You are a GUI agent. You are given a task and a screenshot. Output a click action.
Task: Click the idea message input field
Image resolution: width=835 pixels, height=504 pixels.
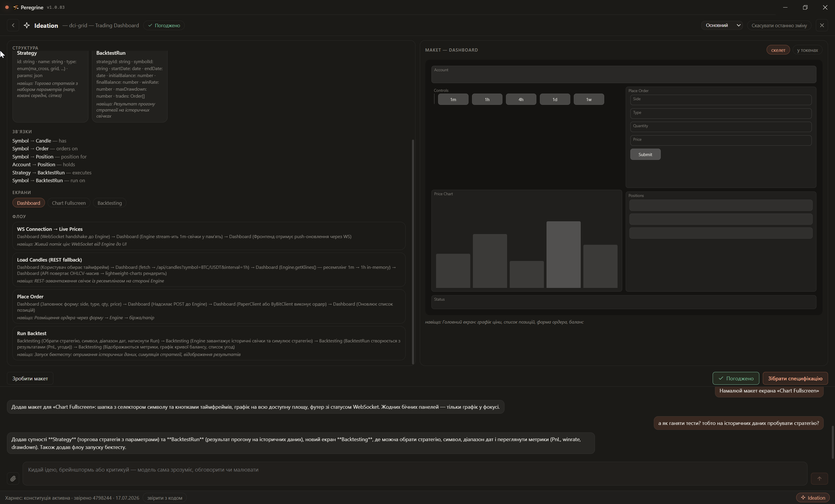(415, 474)
